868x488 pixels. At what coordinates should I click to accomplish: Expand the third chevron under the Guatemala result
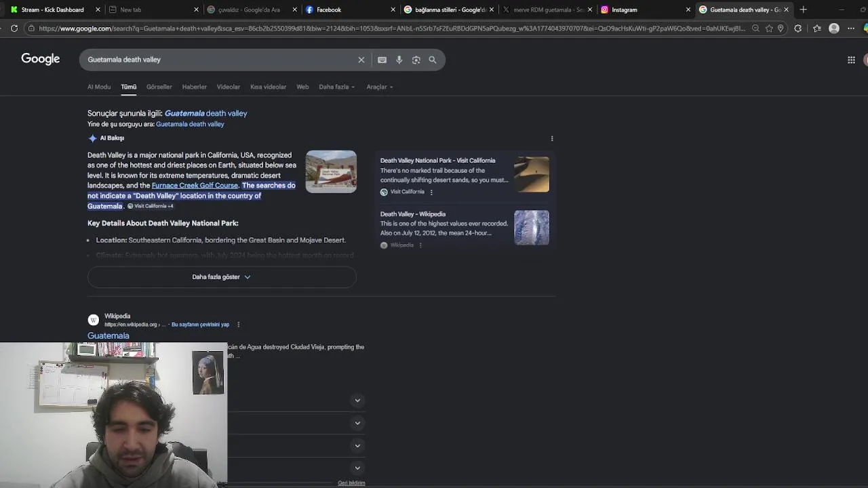(357, 445)
